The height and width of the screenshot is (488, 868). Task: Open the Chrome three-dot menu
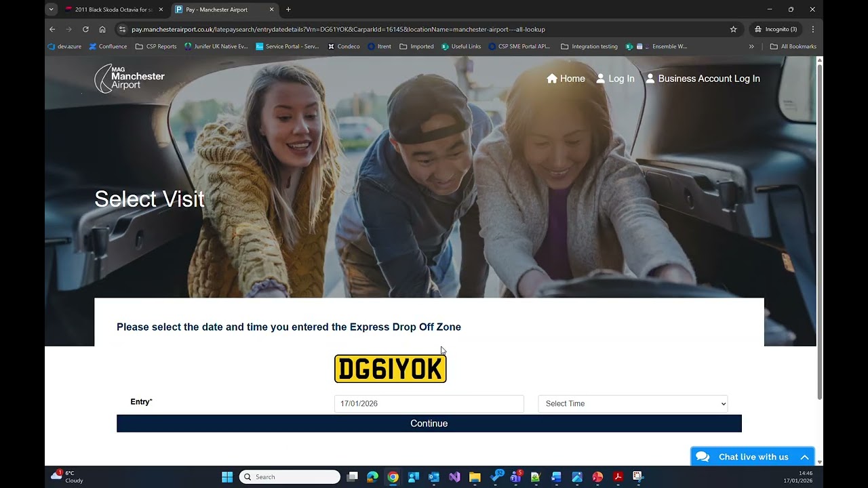(812, 29)
